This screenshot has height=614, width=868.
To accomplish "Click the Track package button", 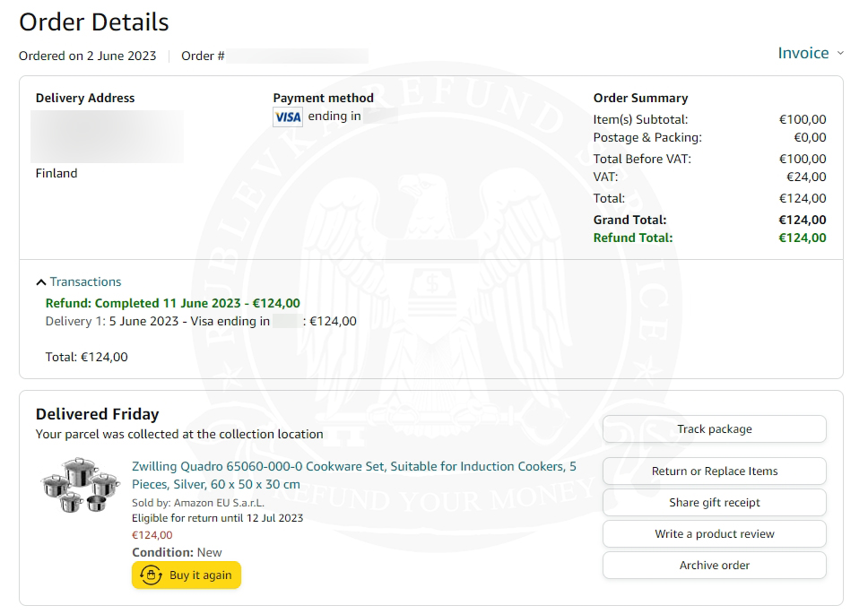I will pyautogui.click(x=714, y=429).
